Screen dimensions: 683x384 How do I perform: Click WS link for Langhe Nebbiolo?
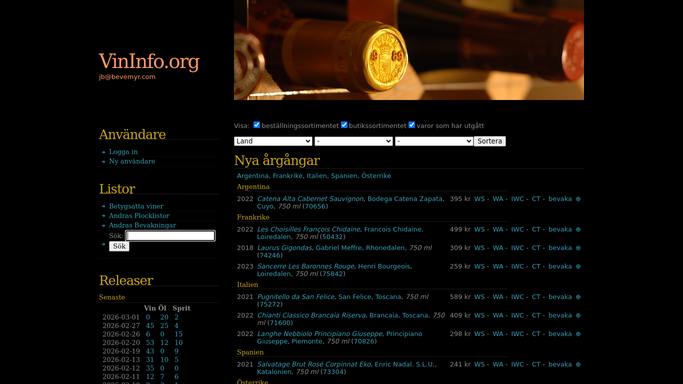click(479, 334)
